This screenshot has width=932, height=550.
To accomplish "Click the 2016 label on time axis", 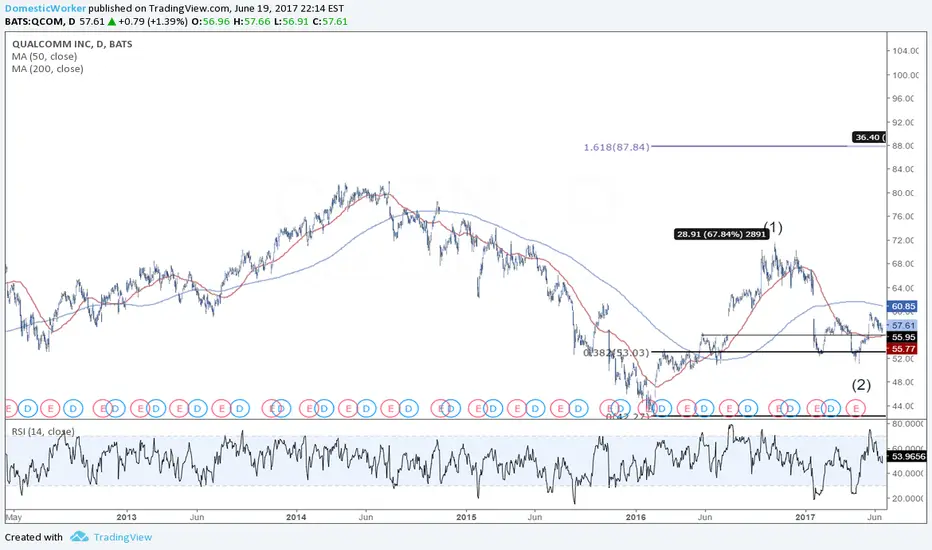I will pyautogui.click(x=636, y=517).
